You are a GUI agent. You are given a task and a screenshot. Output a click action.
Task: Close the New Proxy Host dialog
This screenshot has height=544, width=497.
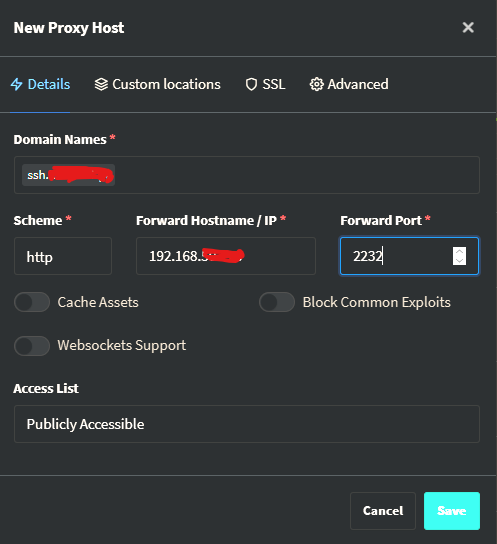point(468,27)
